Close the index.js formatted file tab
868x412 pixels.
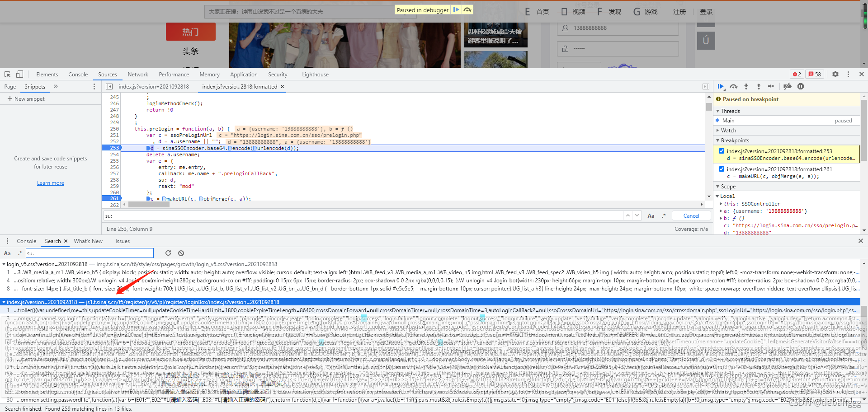point(283,86)
